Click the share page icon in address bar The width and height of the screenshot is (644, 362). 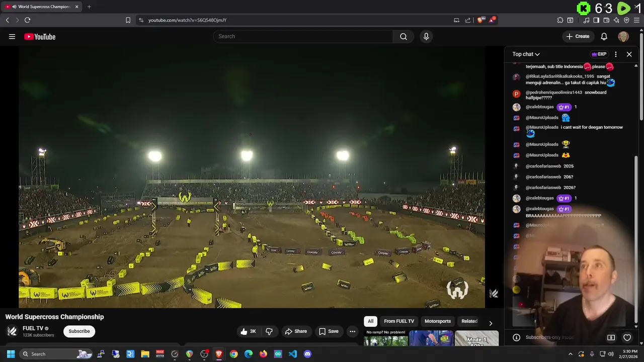tap(468, 20)
